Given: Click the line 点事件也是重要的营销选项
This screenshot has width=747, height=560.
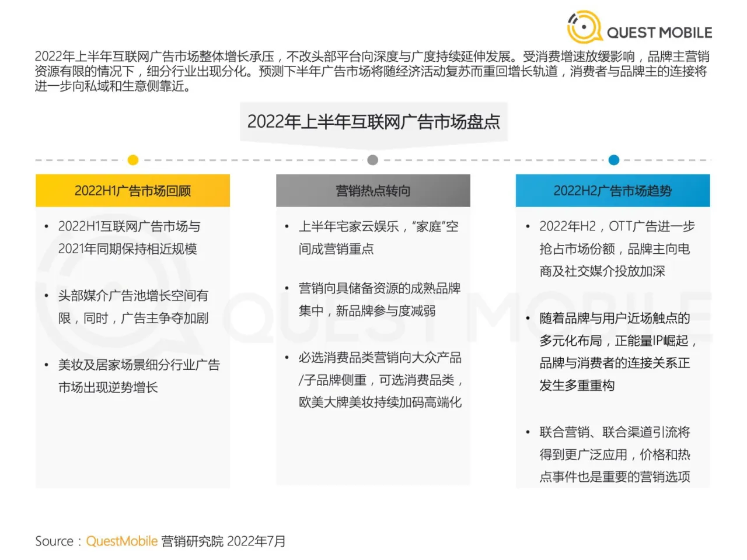Looking at the screenshot, I should tap(615, 477).
